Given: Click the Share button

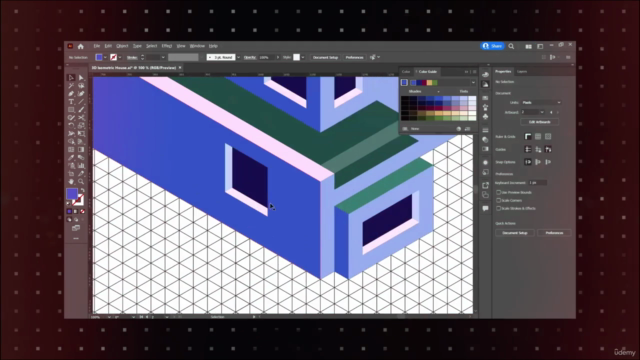Looking at the screenshot, I should pos(493,46).
